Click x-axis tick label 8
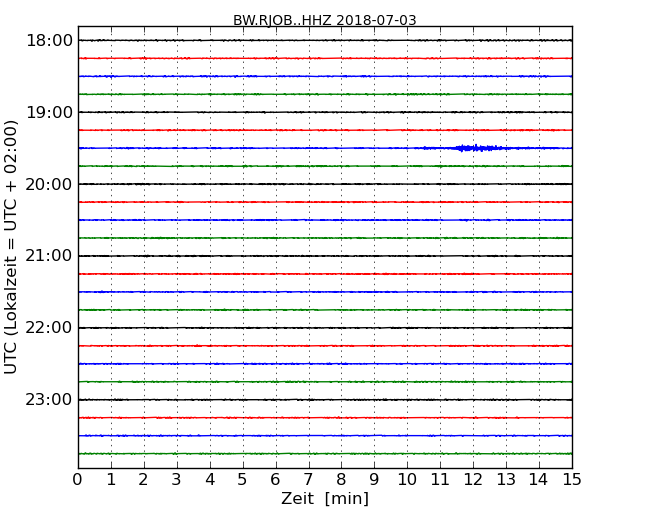This screenshot has height=520, width=650. [341, 479]
